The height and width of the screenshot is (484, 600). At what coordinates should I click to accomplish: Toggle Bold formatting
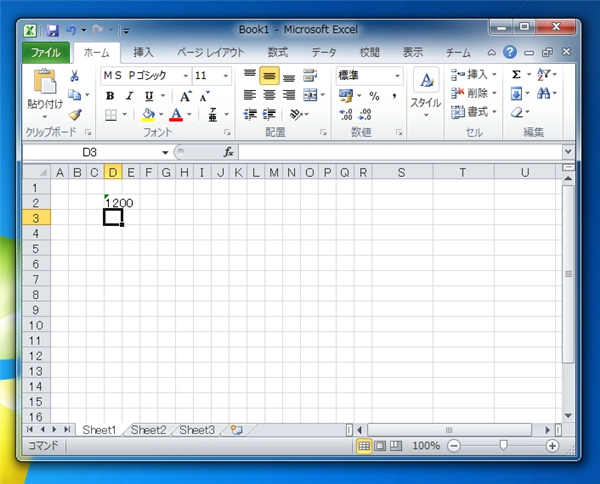tap(110, 96)
